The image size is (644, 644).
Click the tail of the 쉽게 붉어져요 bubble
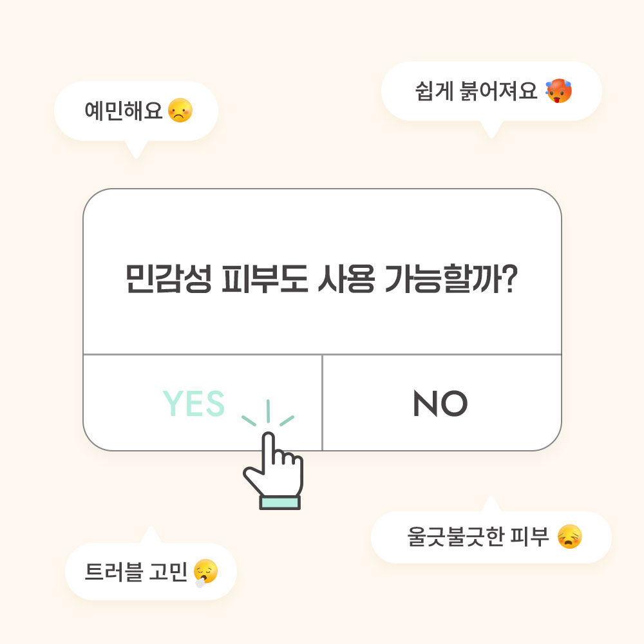click(491, 130)
